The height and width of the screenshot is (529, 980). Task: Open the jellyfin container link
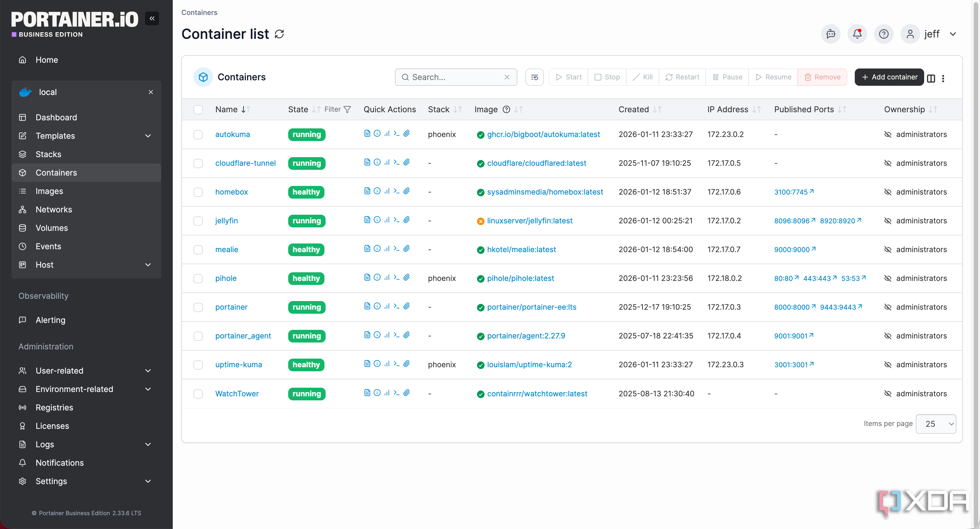(226, 220)
